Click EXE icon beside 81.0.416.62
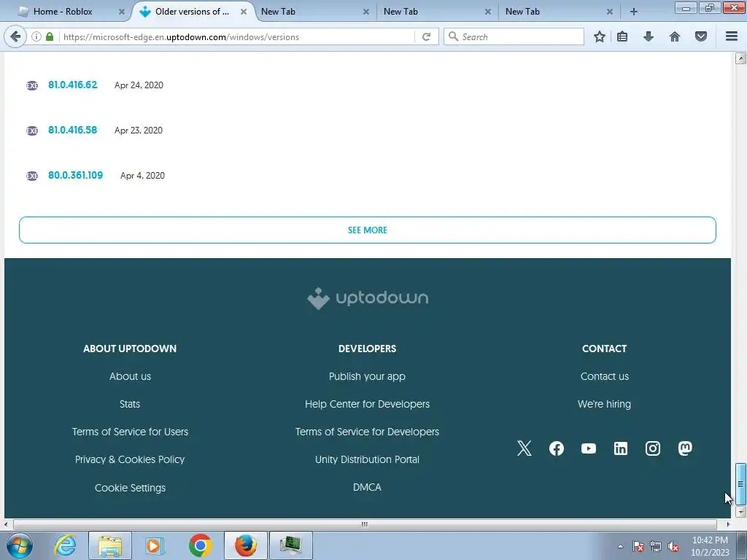The image size is (747, 560). tap(32, 85)
